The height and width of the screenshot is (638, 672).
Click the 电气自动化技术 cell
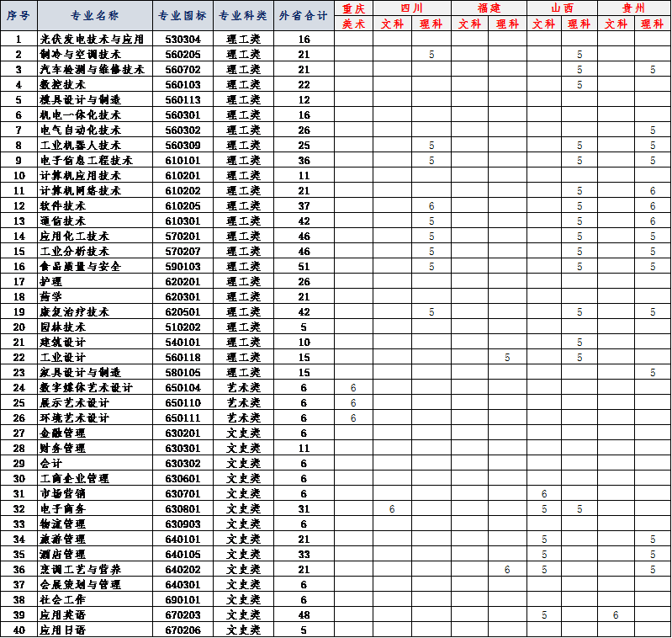95,130
